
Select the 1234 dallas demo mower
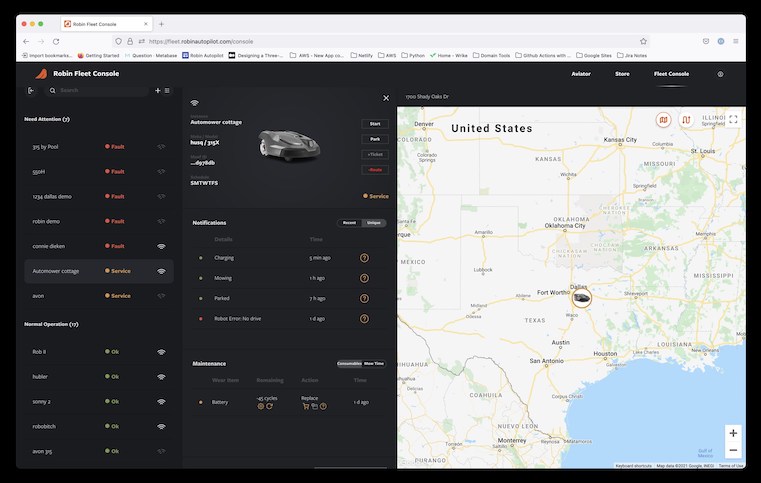[x=99, y=197]
